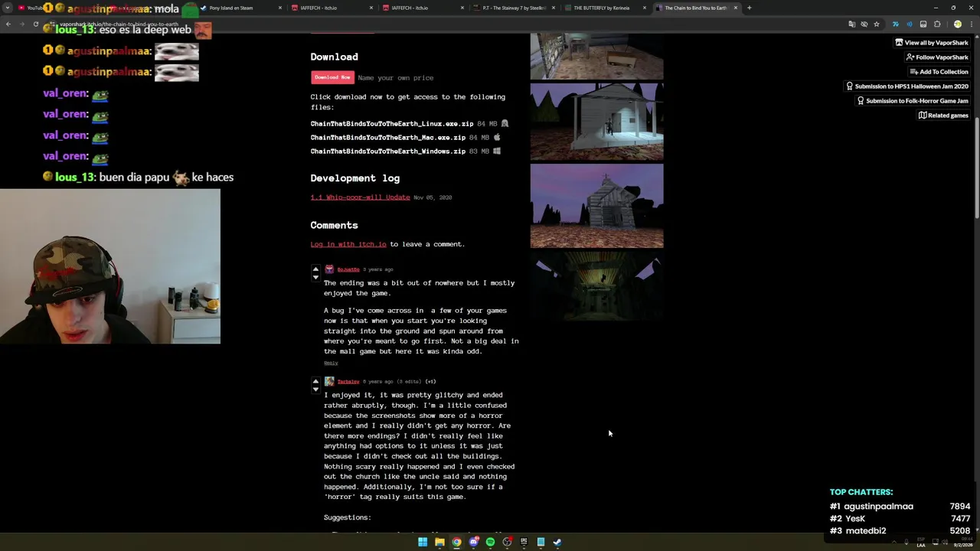Downvote the 'I enjoyed it' comment
Screen dimensions: 980x551
(x=315, y=389)
